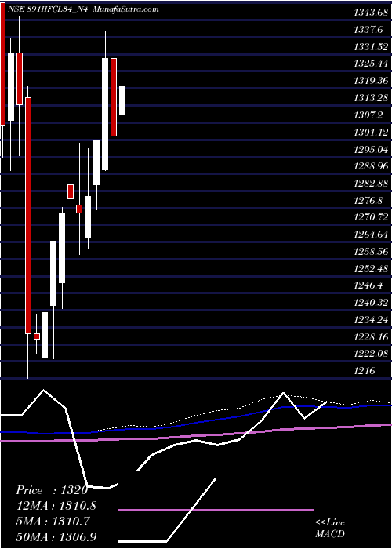Click the MunafaSutra.com watermark text

(x=126, y=9)
